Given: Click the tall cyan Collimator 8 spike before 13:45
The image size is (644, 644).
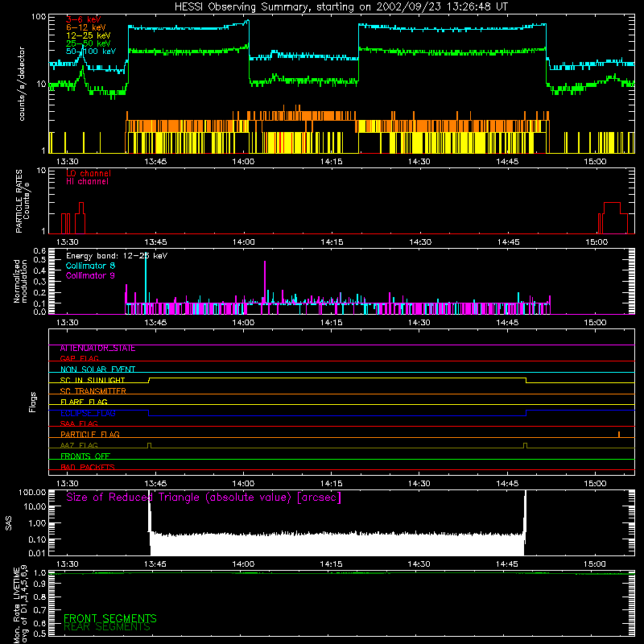Looking at the screenshot, I should [146, 278].
